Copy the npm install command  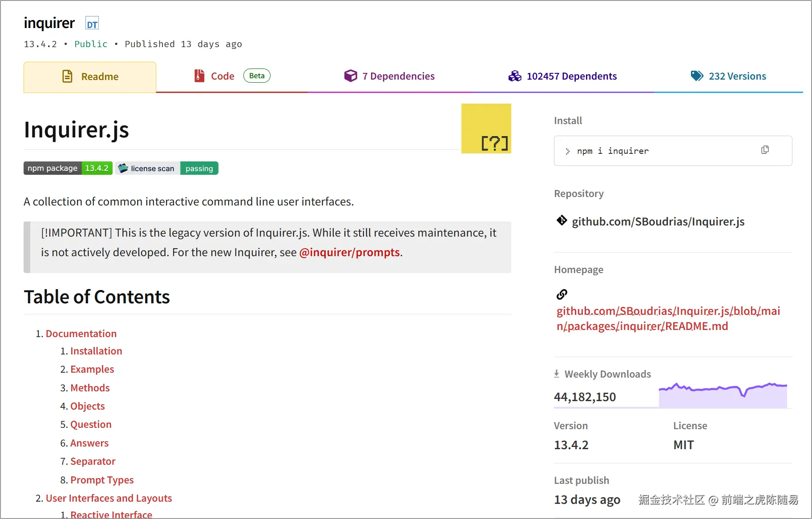pyautogui.click(x=765, y=150)
